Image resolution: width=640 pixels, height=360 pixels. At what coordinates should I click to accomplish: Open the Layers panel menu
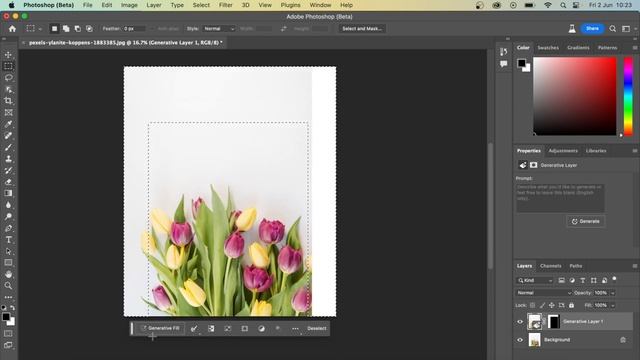pos(635,266)
